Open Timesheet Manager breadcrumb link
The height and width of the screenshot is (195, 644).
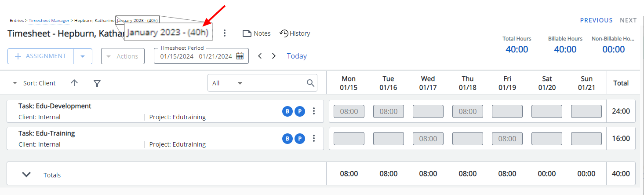click(x=49, y=21)
